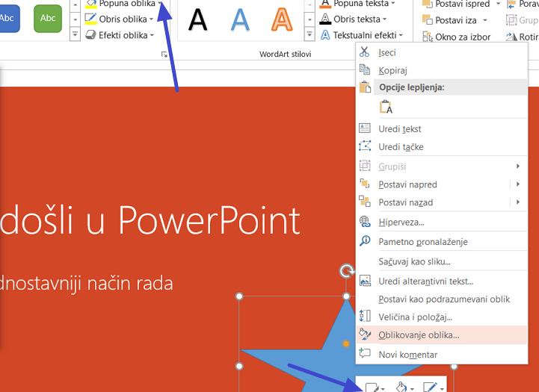The image size is (539, 392).
Task: Apply the blue Abc shape style
Action: pos(8,19)
